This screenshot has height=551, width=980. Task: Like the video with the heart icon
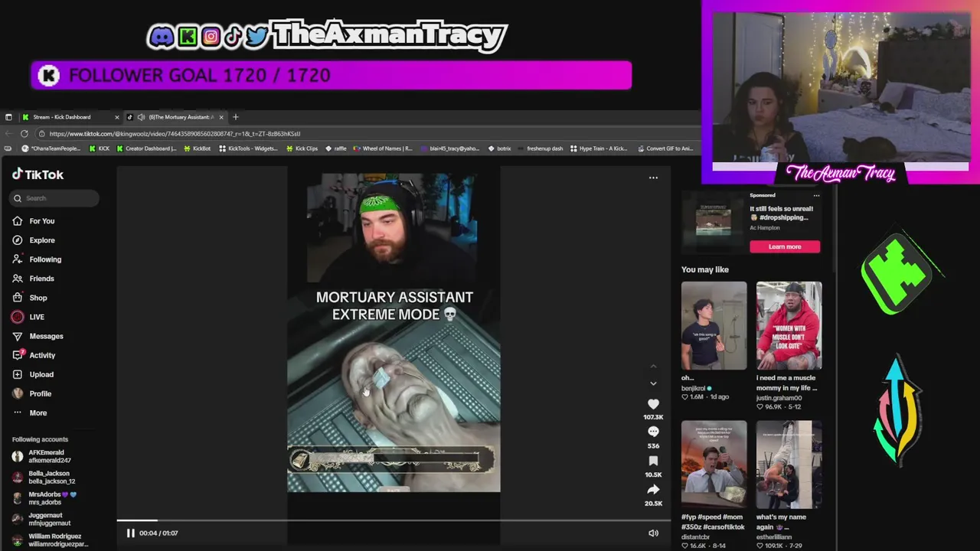point(653,404)
